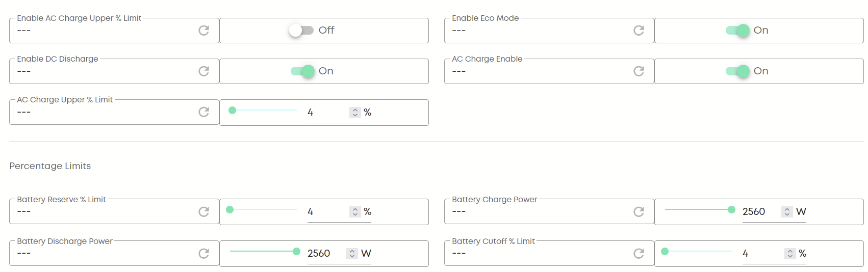Click the Battery Charge Power stepper arrows
868x272 pixels.
(x=787, y=212)
